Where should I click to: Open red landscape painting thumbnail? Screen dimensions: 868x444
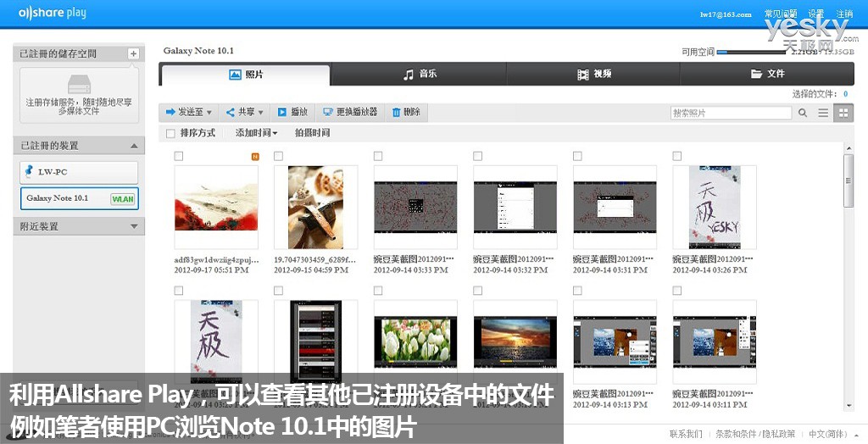pyautogui.click(x=216, y=207)
